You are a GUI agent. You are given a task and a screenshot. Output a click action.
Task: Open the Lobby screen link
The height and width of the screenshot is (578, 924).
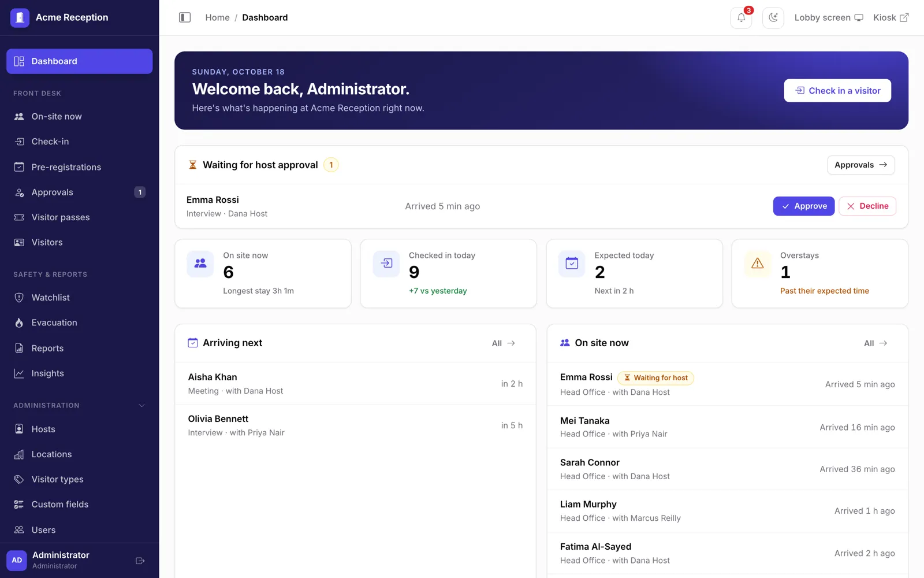coord(829,17)
